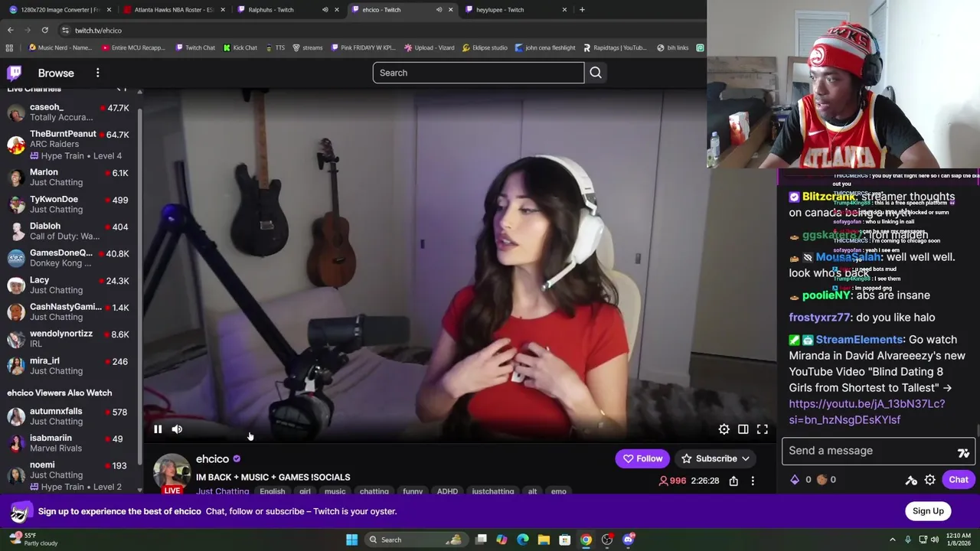Image resolution: width=980 pixels, height=551 pixels.
Task: Open ehcico's profile avatar
Action: point(172,473)
